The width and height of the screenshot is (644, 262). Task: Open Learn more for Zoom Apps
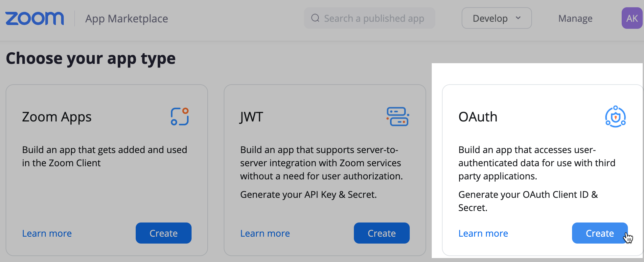(x=47, y=233)
